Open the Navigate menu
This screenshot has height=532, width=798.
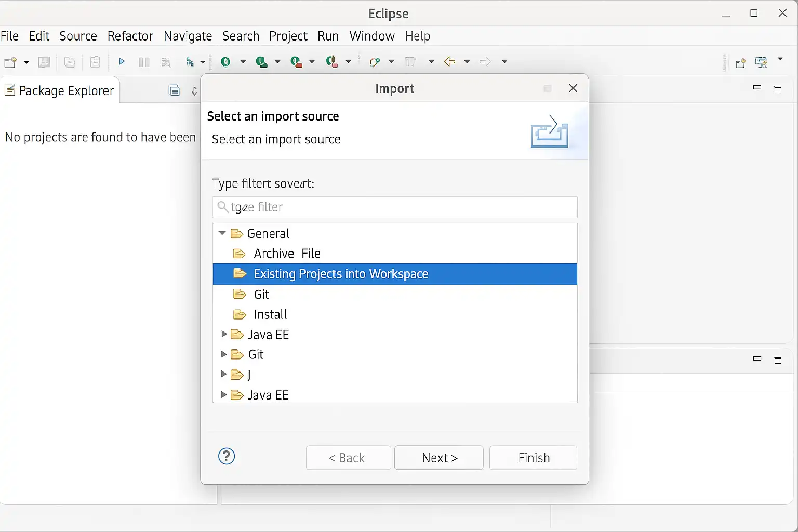coord(188,36)
